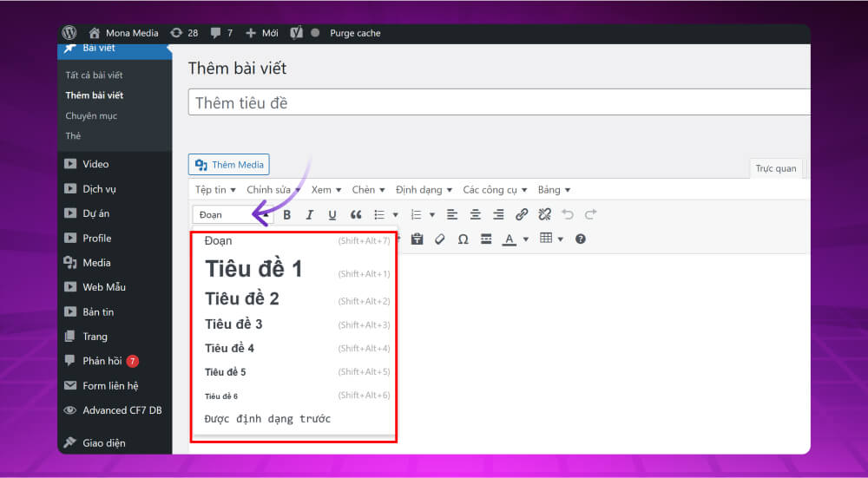868x478 pixels.
Task: Click Purge cache in admin bar
Action: point(355,33)
